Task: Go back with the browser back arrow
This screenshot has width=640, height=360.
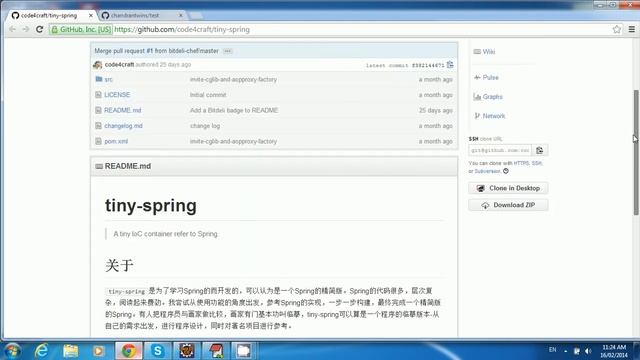Action: [x=12, y=29]
